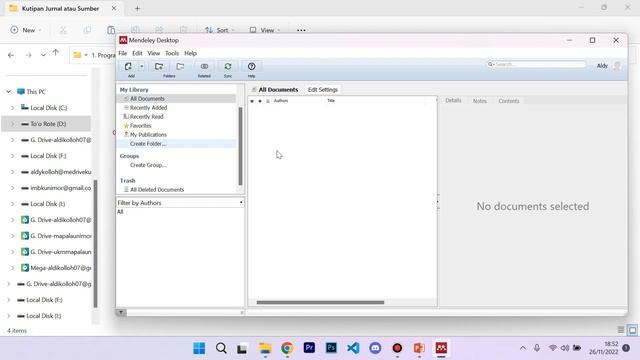This screenshot has height=360, width=640.
Task: Close the Kutipan Jurnal atau Sumber tab
Action: pyautogui.click(x=114, y=8)
